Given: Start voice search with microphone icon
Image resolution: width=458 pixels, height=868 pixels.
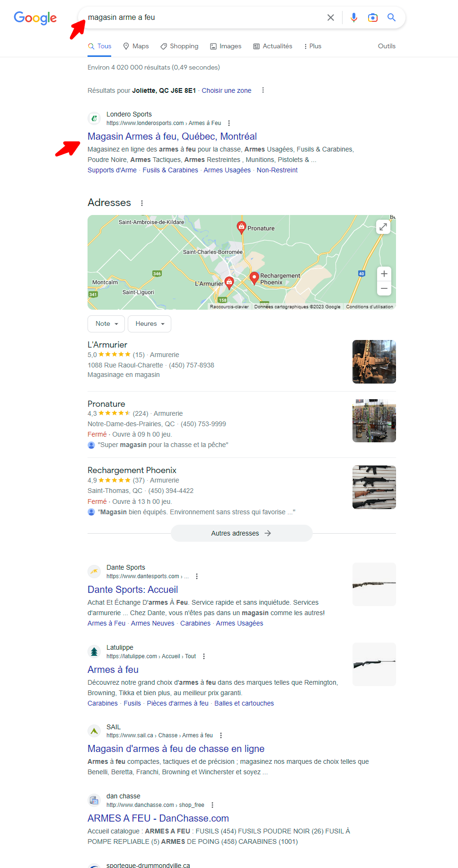Looking at the screenshot, I should [x=354, y=18].
